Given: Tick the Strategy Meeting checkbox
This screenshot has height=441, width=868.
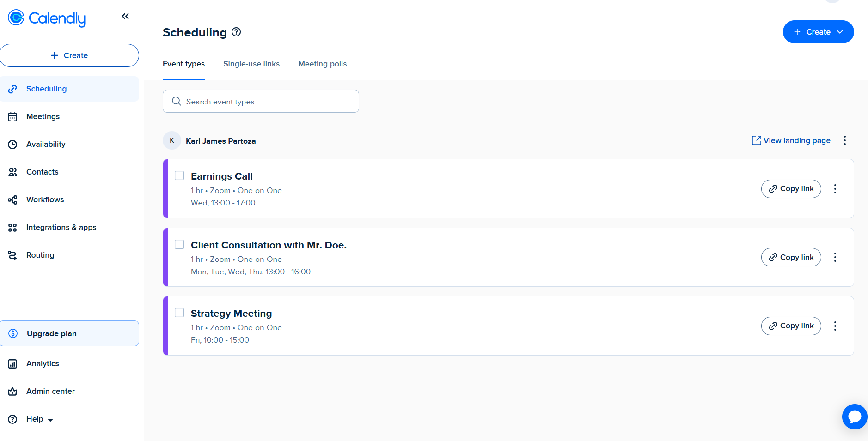Looking at the screenshot, I should pos(179,313).
